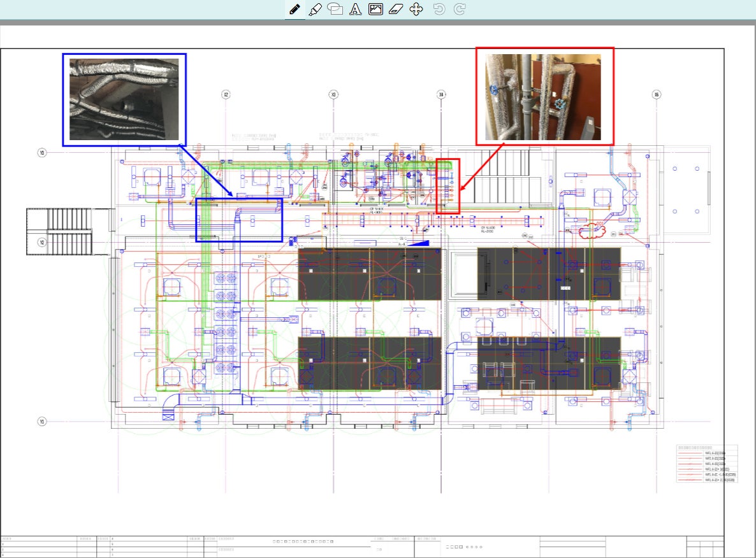This screenshot has width=756, height=558.
Task: Click the X2 grid bubble
Action: point(226,94)
